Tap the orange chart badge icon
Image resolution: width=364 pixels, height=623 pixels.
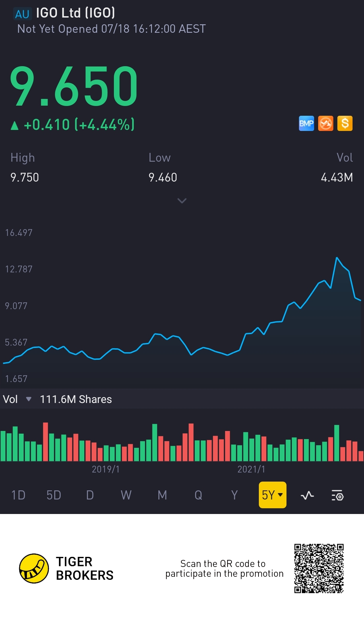[326, 124]
